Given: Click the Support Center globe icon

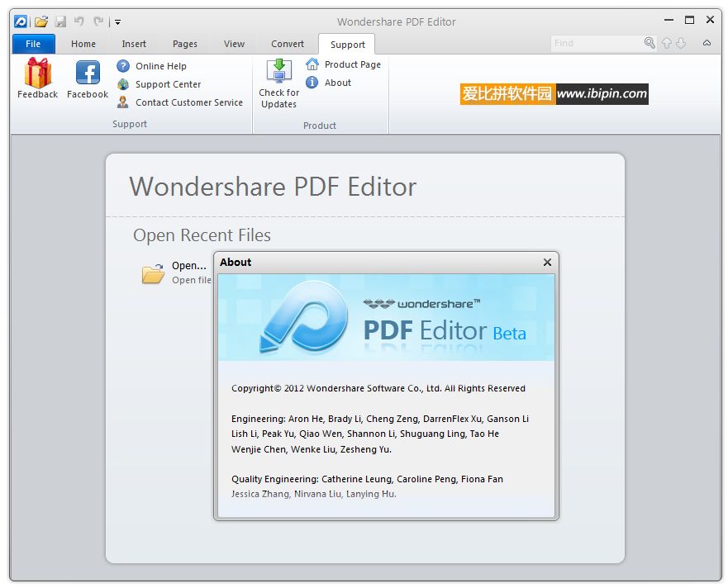Looking at the screenshot, I should (123, 84).
